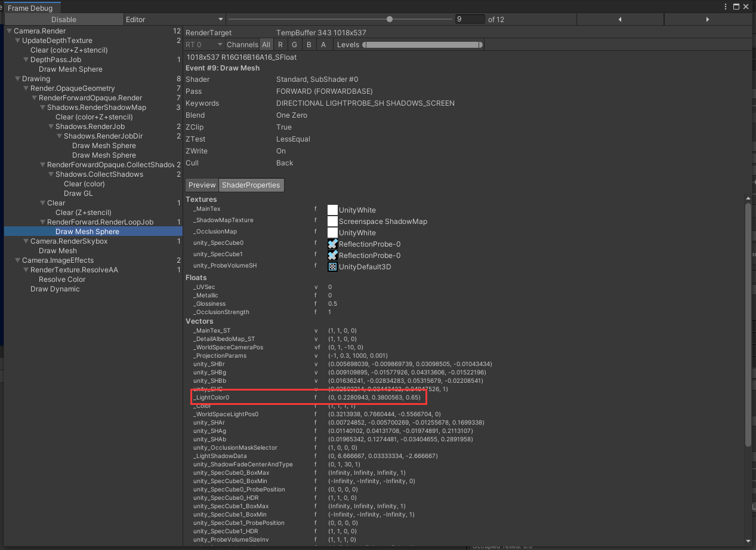Open the Editor connection dropdown
Image resolution: width=756 pixels, height=550 pixels.
(x=174, y=20)
